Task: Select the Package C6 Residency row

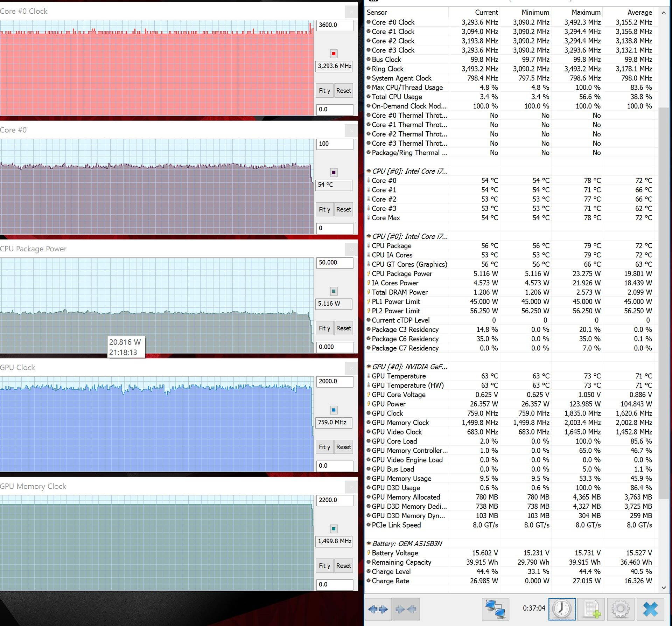Action: (510, 339)
